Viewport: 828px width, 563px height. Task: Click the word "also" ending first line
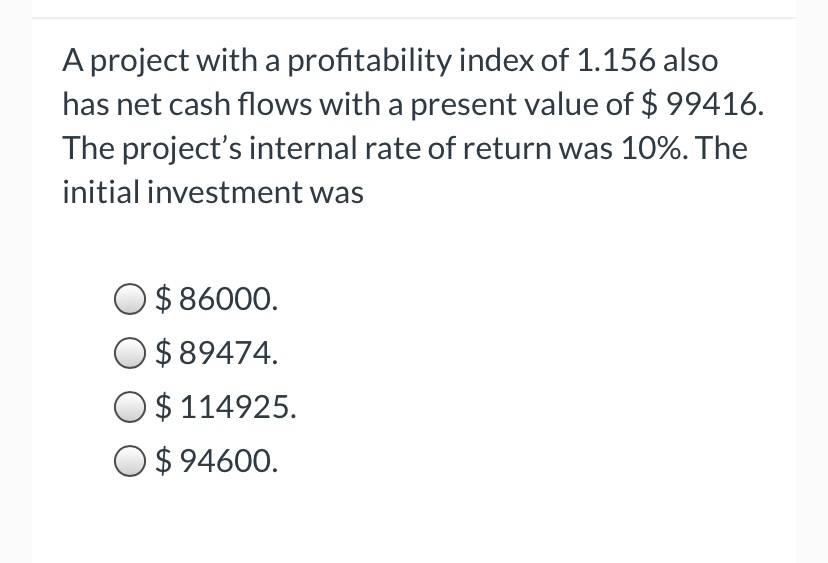click(x=690, y=60)
